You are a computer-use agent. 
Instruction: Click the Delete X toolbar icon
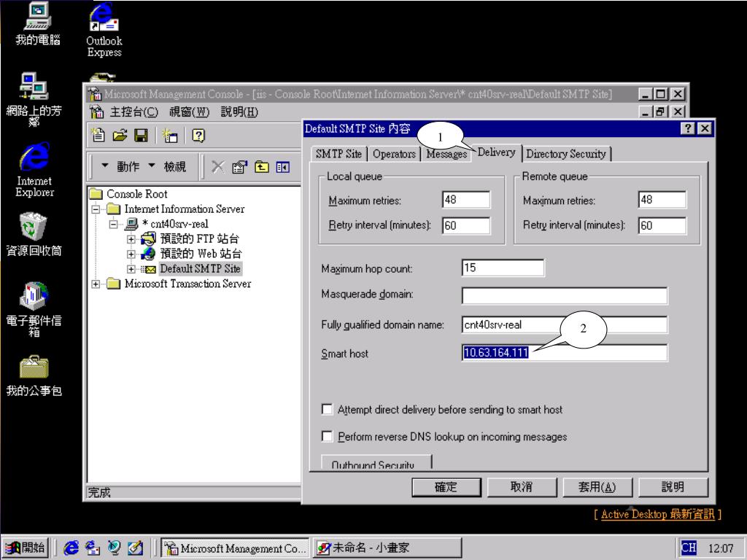(x=217, y=167)
